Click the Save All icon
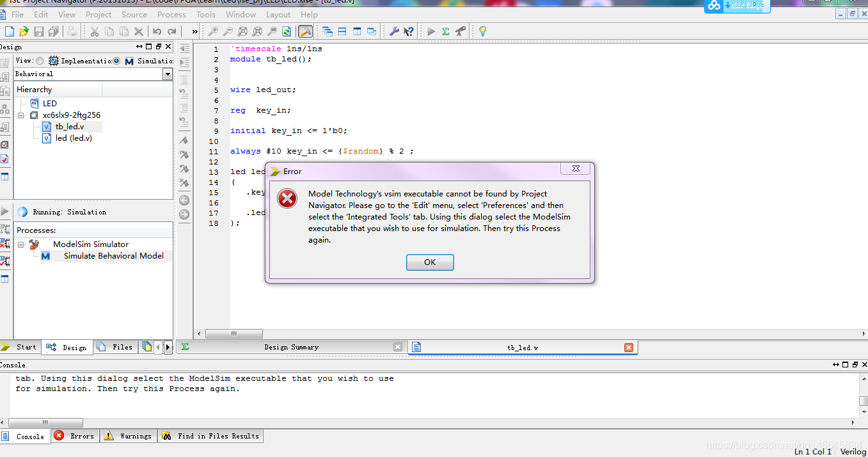The height and width of the screenshot is (457, 868). click(x=54, y=31)
